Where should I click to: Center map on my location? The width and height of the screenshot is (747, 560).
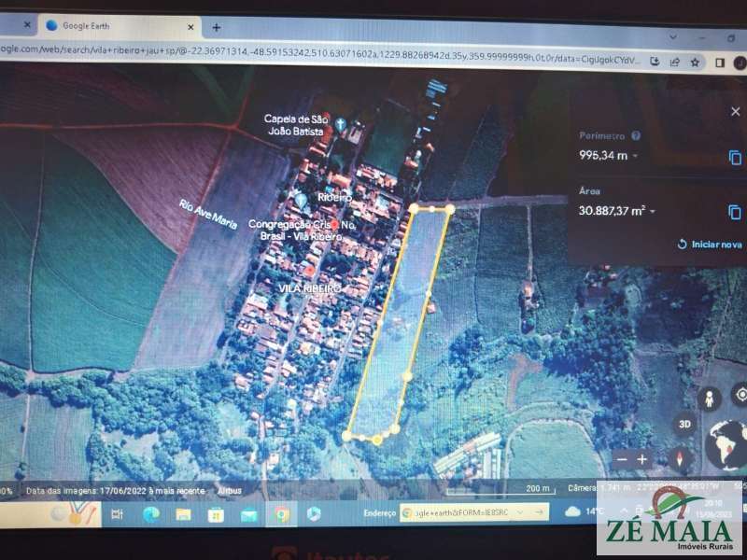click(741, 395)
